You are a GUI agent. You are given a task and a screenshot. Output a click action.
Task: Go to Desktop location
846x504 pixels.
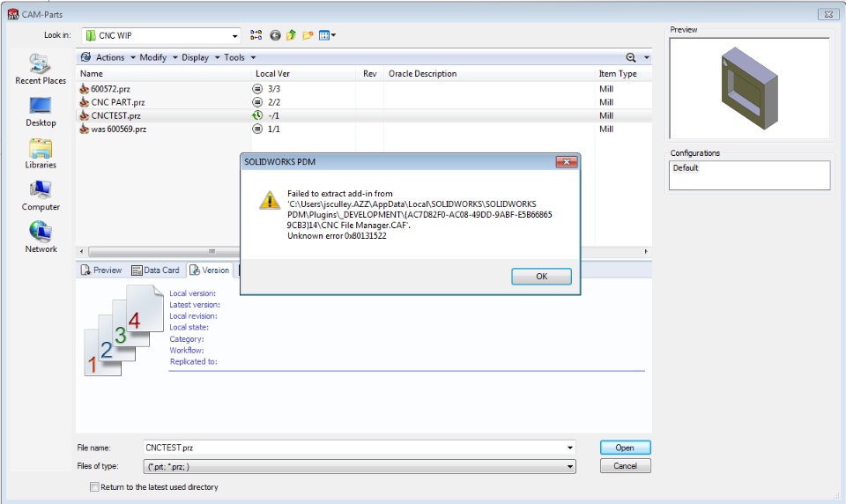pos(41,112)
